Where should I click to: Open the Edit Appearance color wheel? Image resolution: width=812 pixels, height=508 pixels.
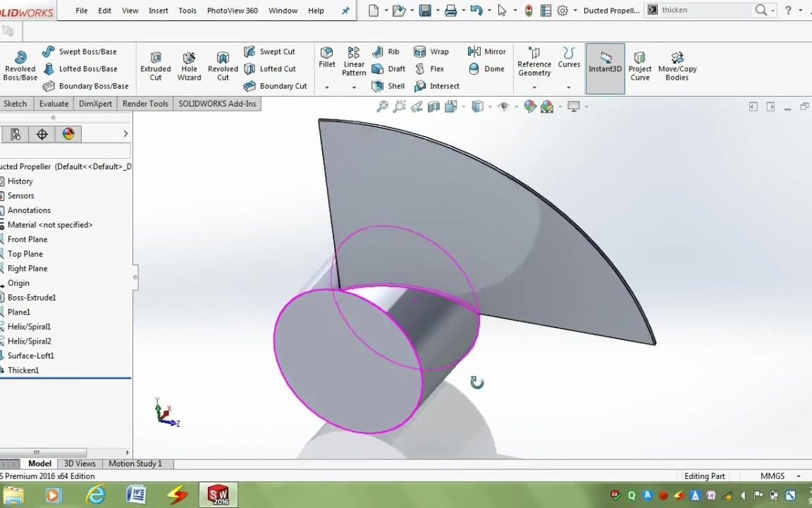[x=531, y=107]
